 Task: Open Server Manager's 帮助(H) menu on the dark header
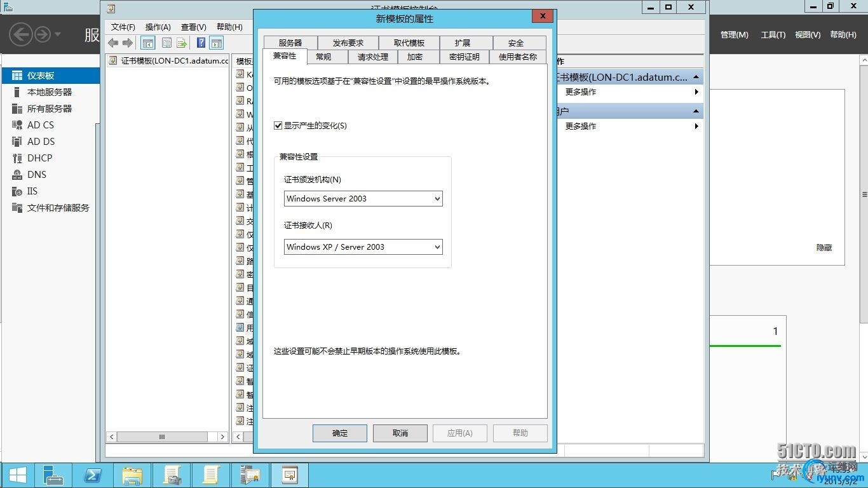point(843,35)
